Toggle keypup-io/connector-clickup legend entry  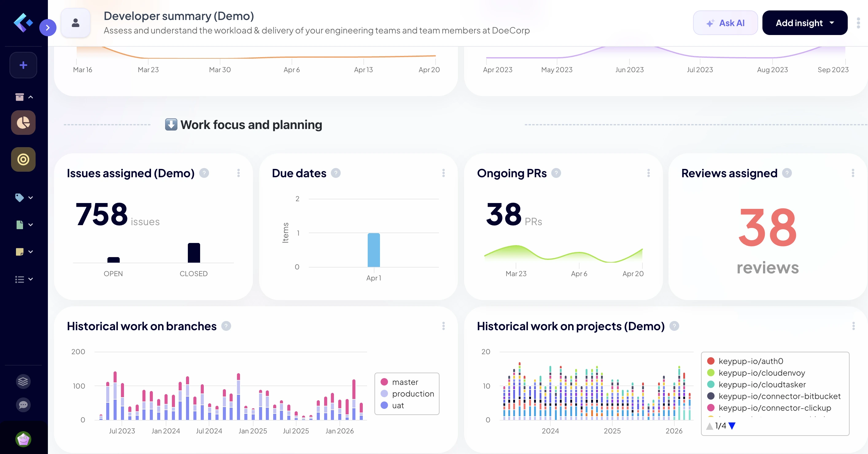pyautogui.click(x=769, y=408)
